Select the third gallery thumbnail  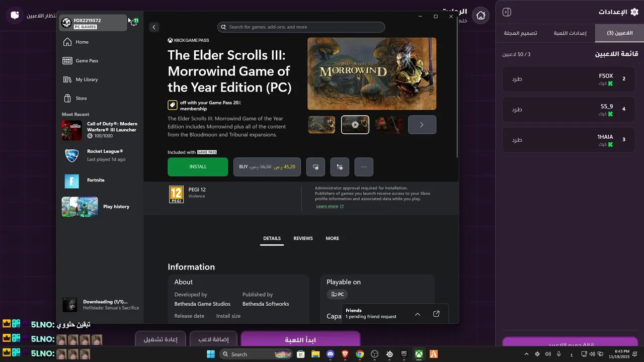[x=389, y=125]
